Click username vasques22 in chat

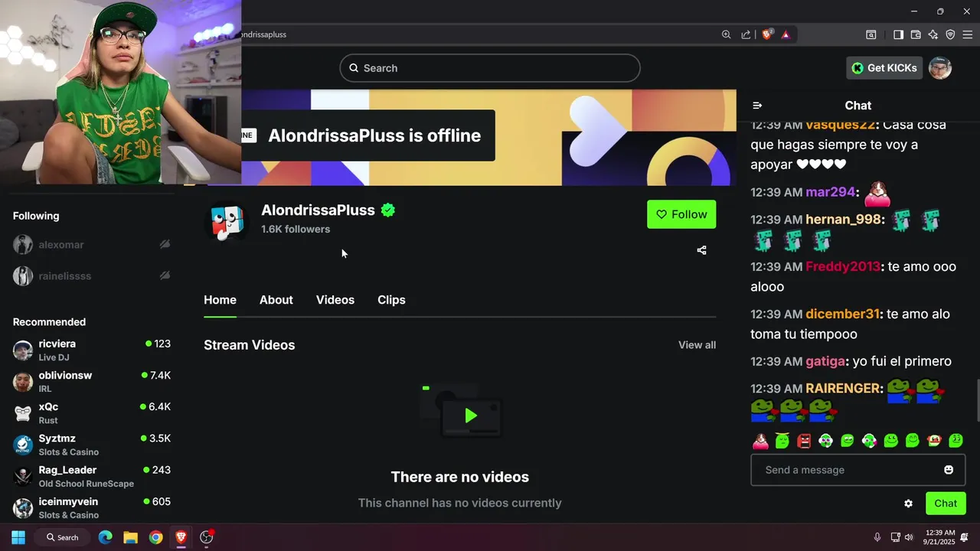pyautogui.click(x=840, y=125)
